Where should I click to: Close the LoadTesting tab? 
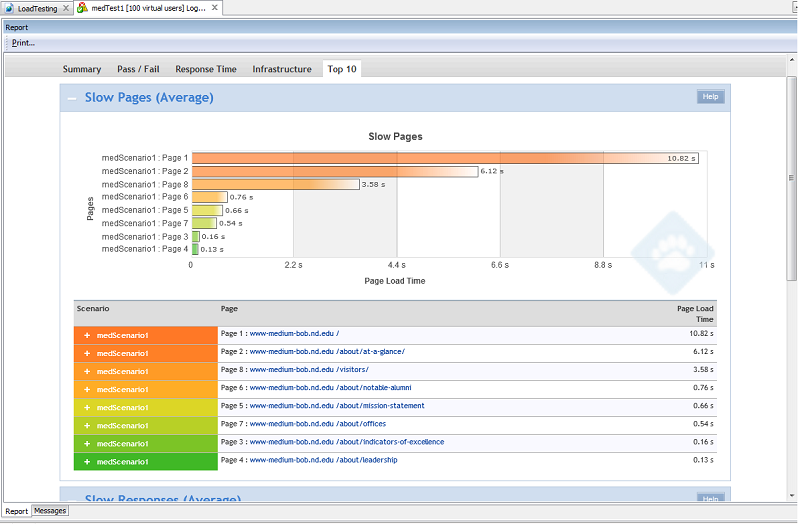(x=66, y=8)
